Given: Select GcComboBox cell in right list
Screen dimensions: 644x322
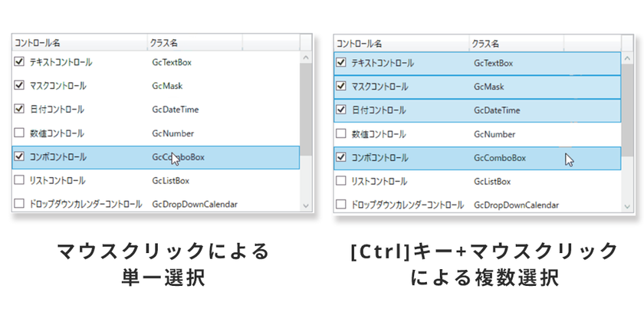Looking at the screenshot, I should click(x=500, y=158).
